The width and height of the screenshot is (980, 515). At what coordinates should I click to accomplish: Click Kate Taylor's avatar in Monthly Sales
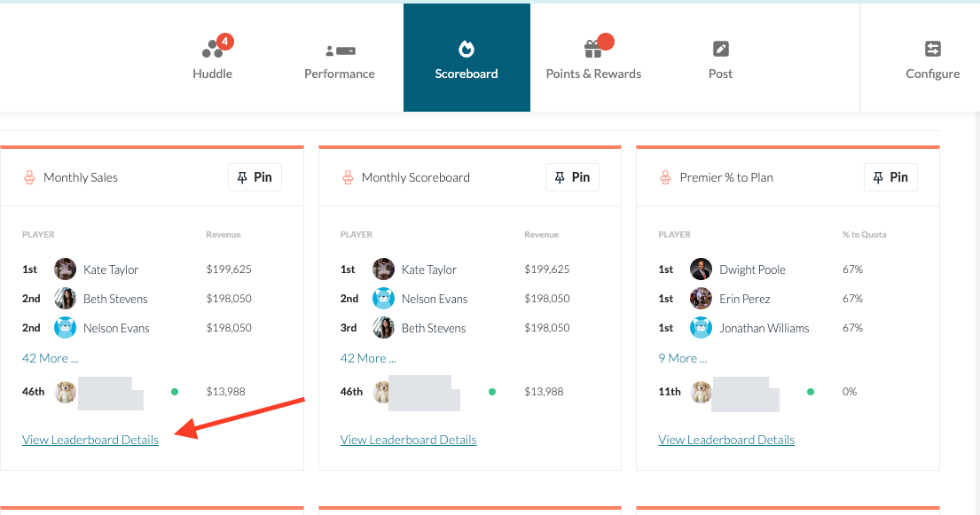pyautogui.click(x=65, y=269)
